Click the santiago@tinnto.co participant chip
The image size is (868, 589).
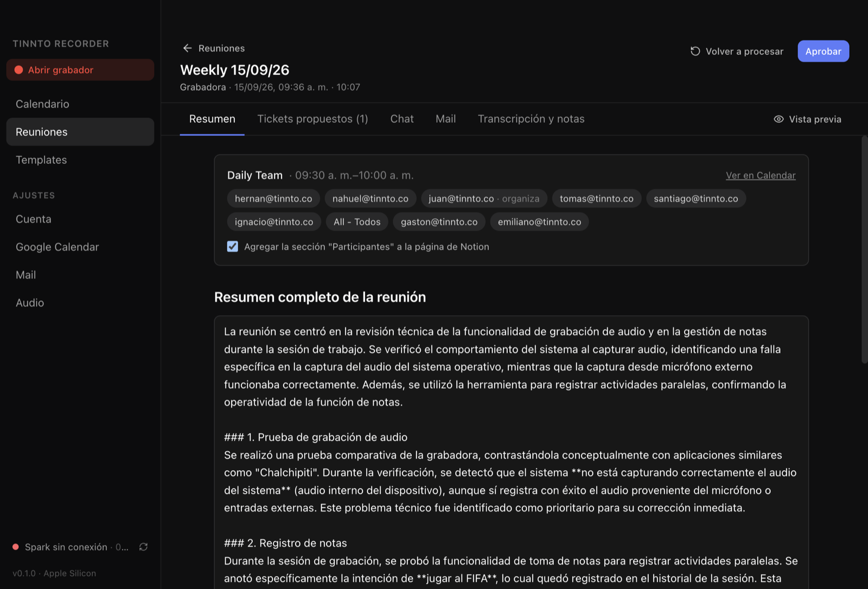696,199
